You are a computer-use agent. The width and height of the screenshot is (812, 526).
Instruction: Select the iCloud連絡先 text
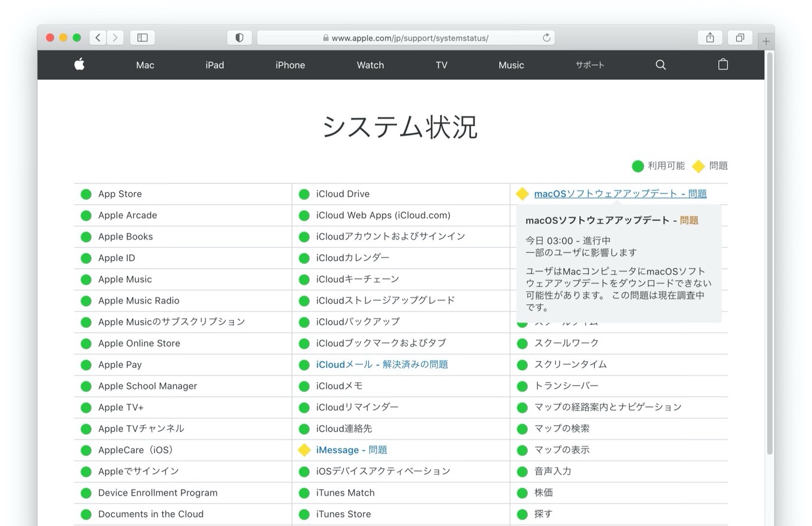click(x=344, y=429)
